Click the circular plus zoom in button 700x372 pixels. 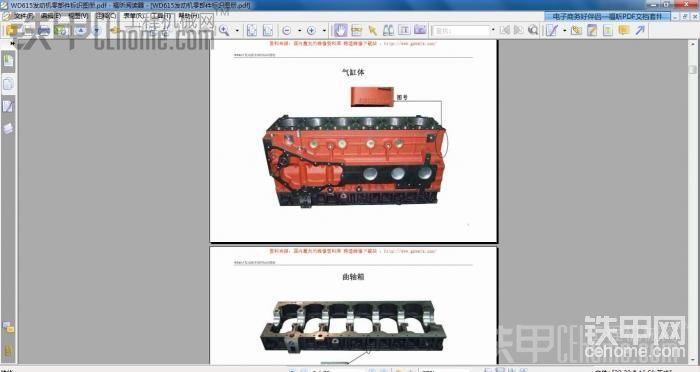[311, 31]
